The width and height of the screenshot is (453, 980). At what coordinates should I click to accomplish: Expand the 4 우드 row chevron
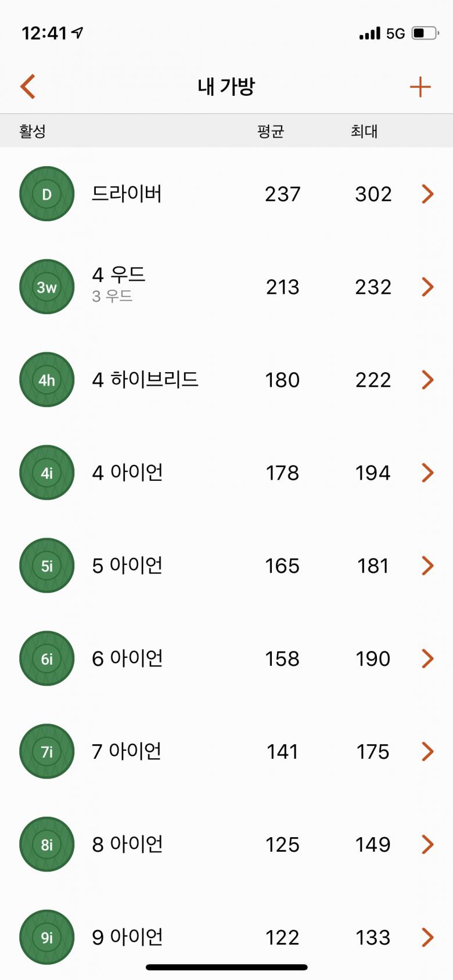(x=427, y=287)
